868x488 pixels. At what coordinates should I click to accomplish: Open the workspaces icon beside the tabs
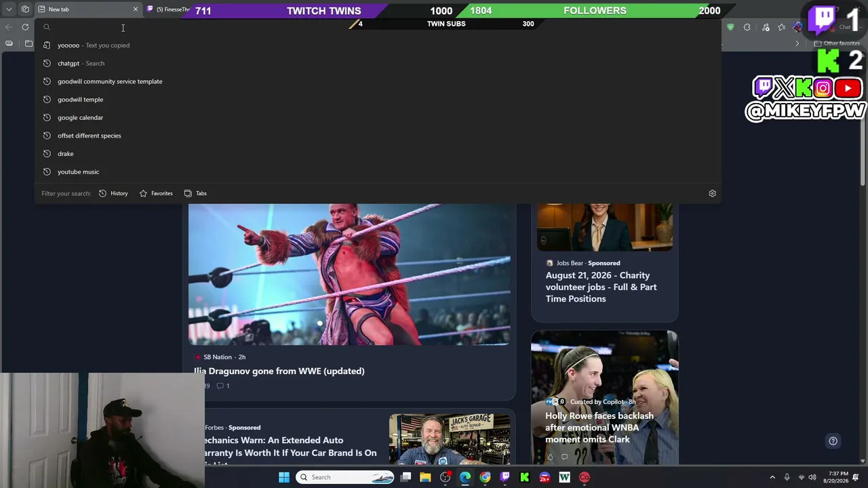pyautogui.click(x=25, y=9)
